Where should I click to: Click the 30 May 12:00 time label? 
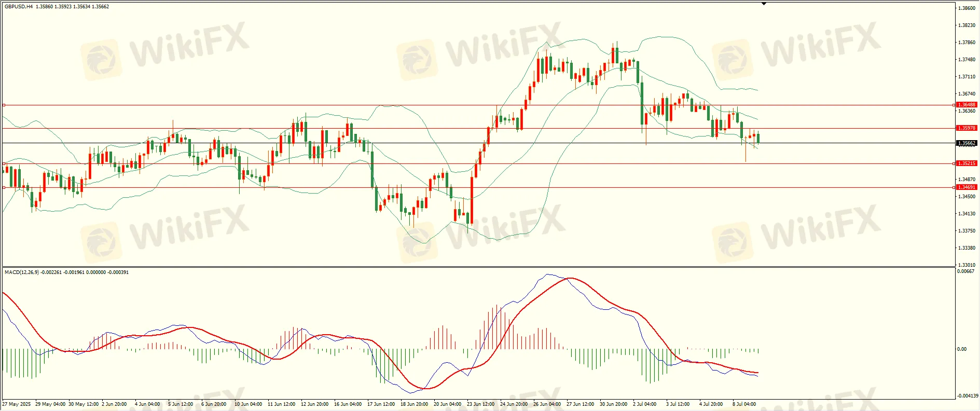pos(84,404)
